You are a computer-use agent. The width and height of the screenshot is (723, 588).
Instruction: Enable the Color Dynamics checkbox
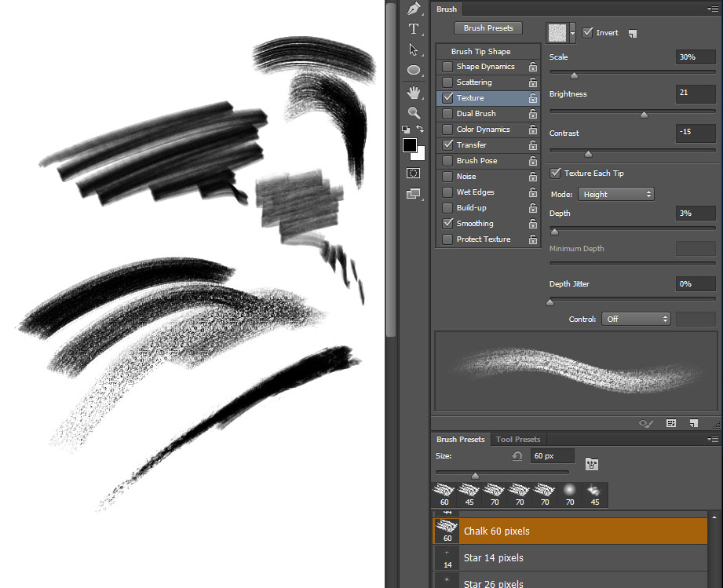[447, 129]
